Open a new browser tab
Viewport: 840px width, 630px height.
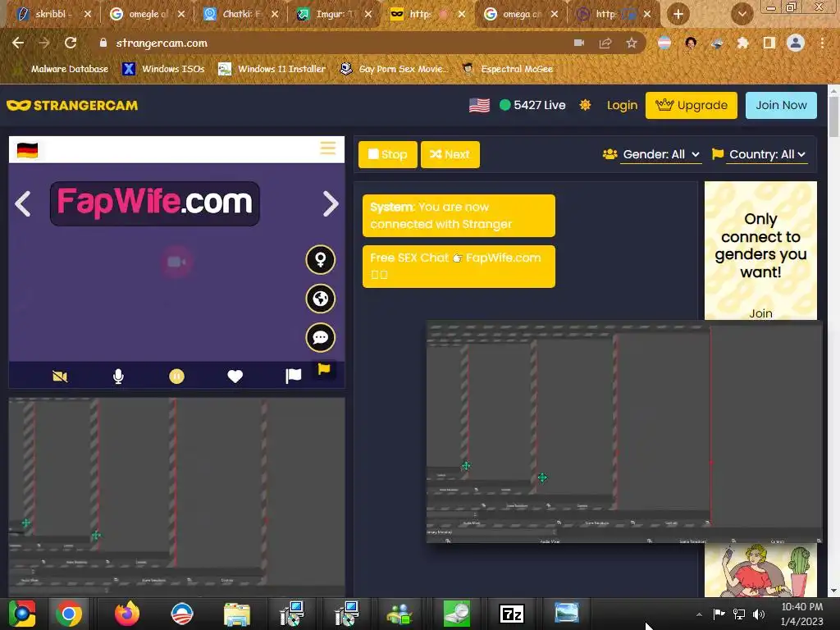pos(678,14)
